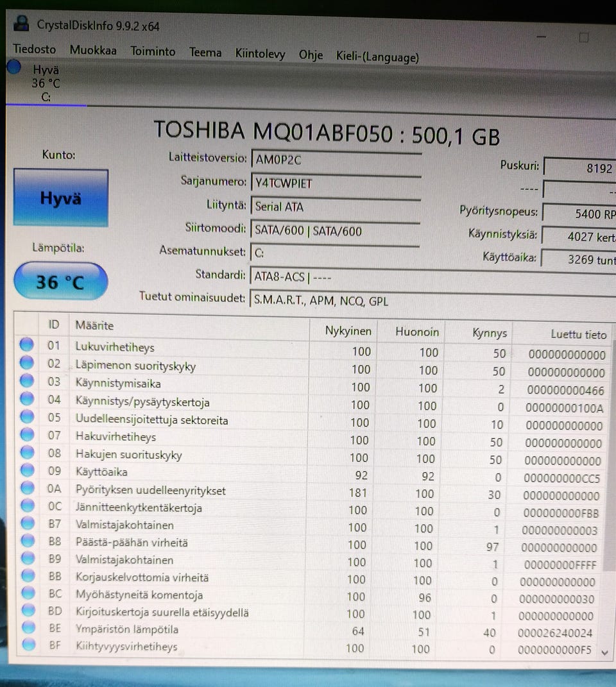The image size is (616, 687).
Task: Click status circle for B8 Päästä-päähän virheitä
Action: click(28, 541)
